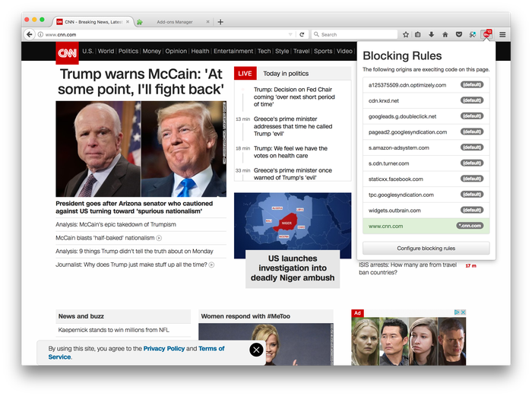Viewport: 532px width, 396px height.
Task: Open the Sports section
Action: 323,51
